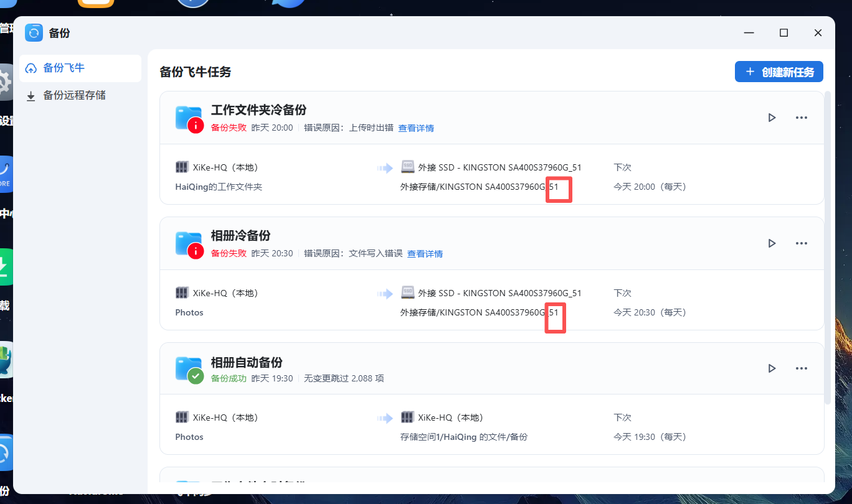Minimize the 备份 window
The height and width of the screenshot is (504, 852).
750,33
